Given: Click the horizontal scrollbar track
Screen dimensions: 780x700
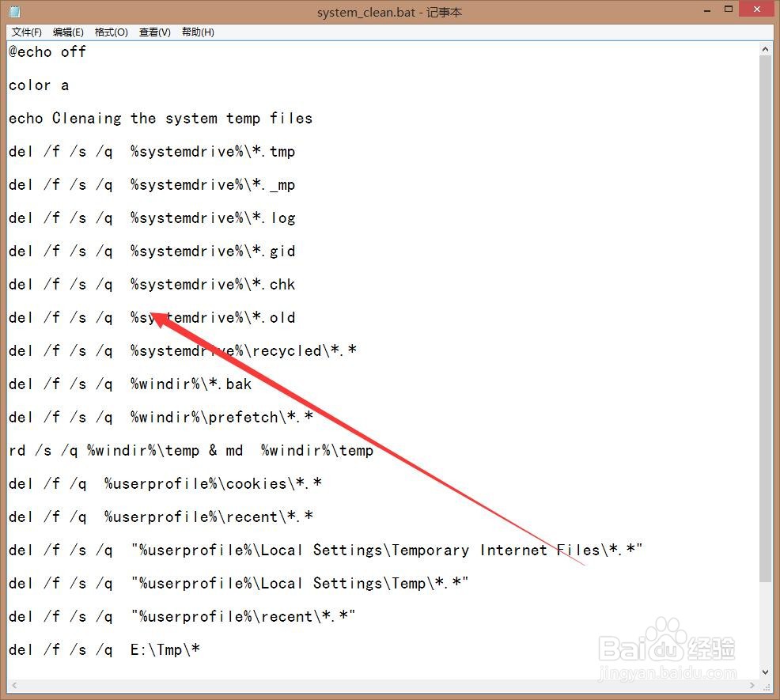Looking at the screenshot, I should point(383,686).
